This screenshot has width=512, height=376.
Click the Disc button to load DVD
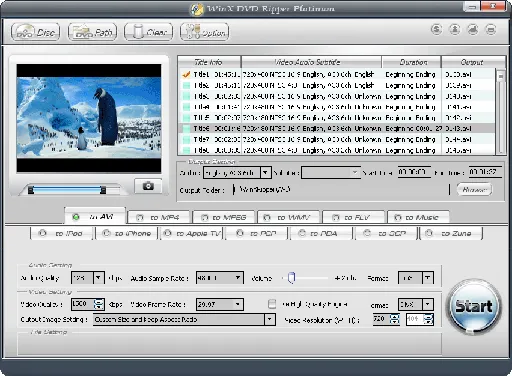click(35, 32)
